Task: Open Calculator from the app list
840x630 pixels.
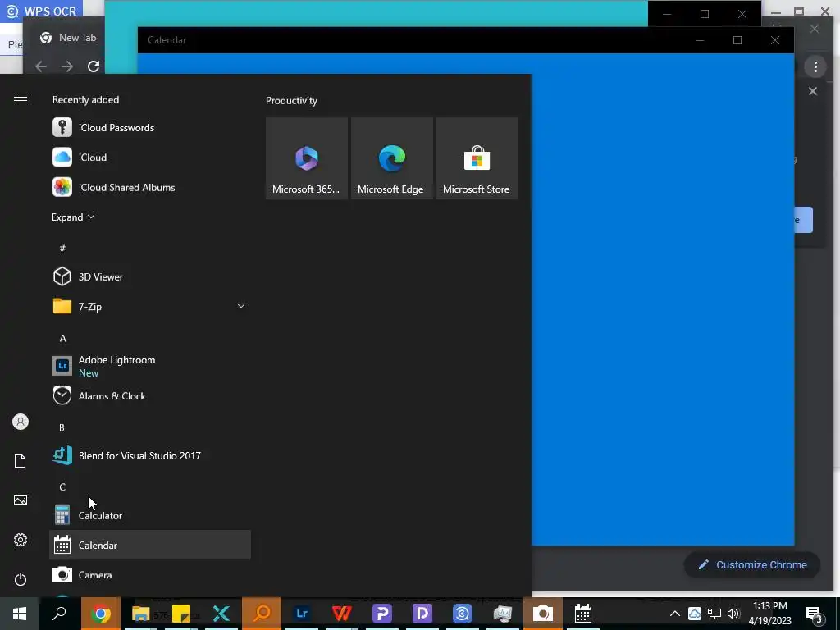Action: 150,515
